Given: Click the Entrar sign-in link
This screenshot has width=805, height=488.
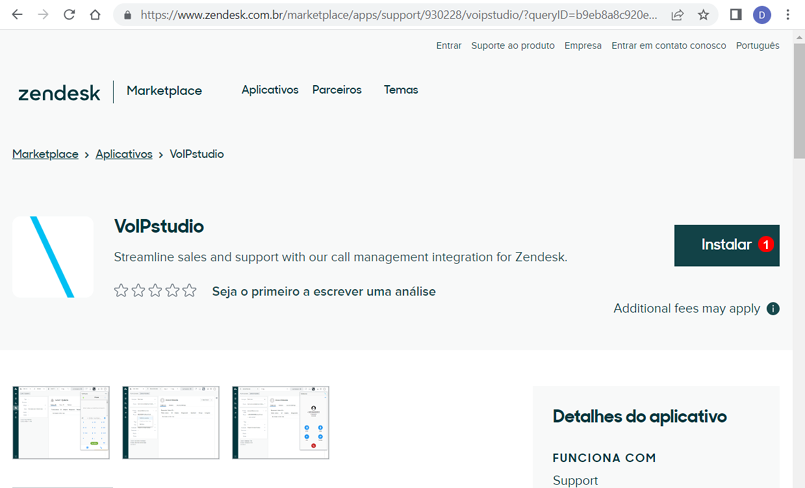Looking at the screenshot, I should (449, 46).
